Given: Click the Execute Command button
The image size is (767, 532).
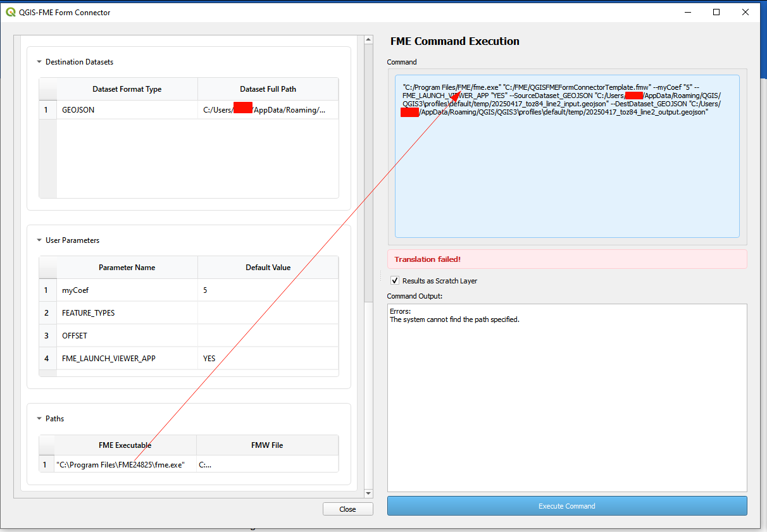Looking at the screenshot, I should click(x=567, y=506).
